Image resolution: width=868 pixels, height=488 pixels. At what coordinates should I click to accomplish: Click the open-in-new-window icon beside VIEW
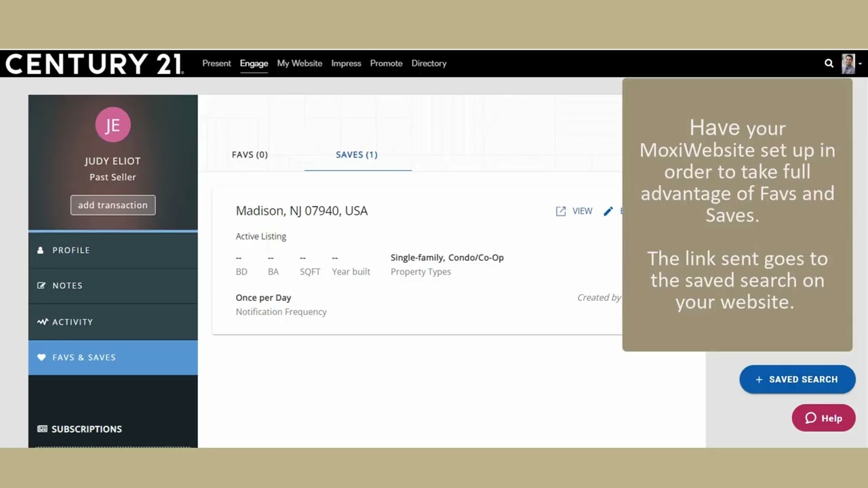click(x=561, y=211)
